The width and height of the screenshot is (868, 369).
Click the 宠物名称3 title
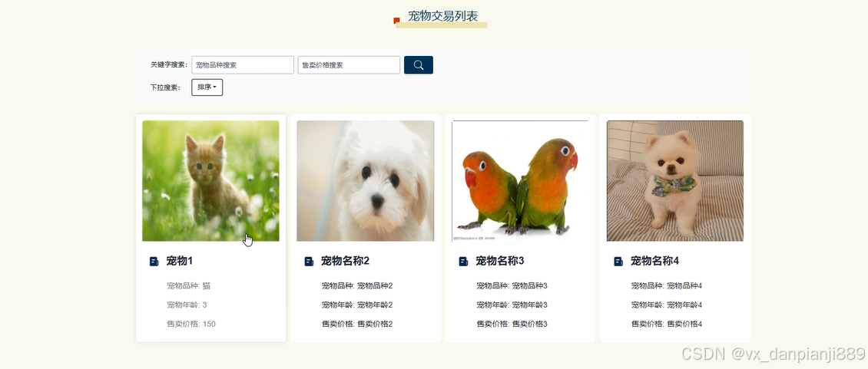pos(500,261)
